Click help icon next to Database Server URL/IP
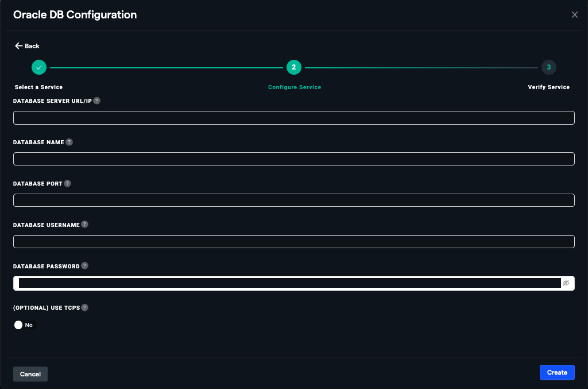 [96, 101]
